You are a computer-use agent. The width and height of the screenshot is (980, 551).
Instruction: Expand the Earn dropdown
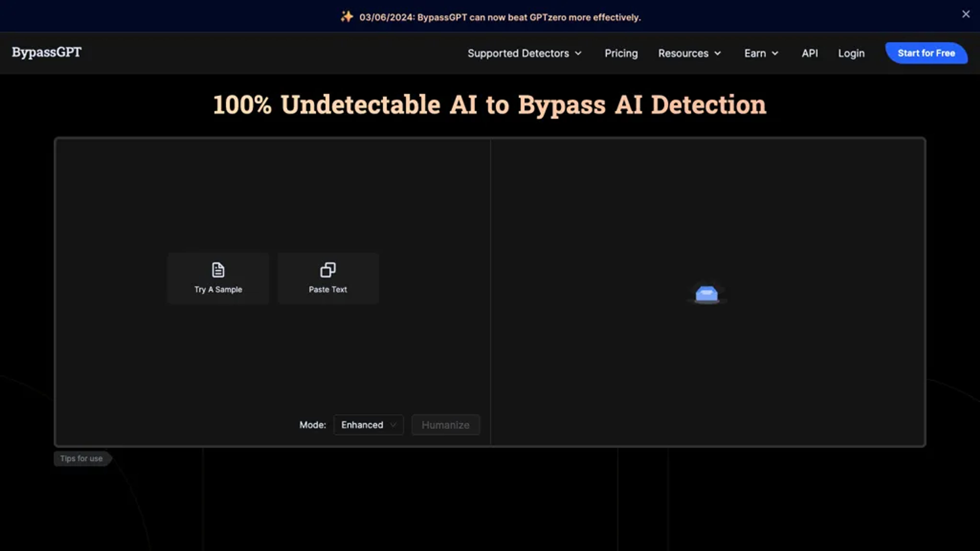pyautogui.click(x=761, y=53)
